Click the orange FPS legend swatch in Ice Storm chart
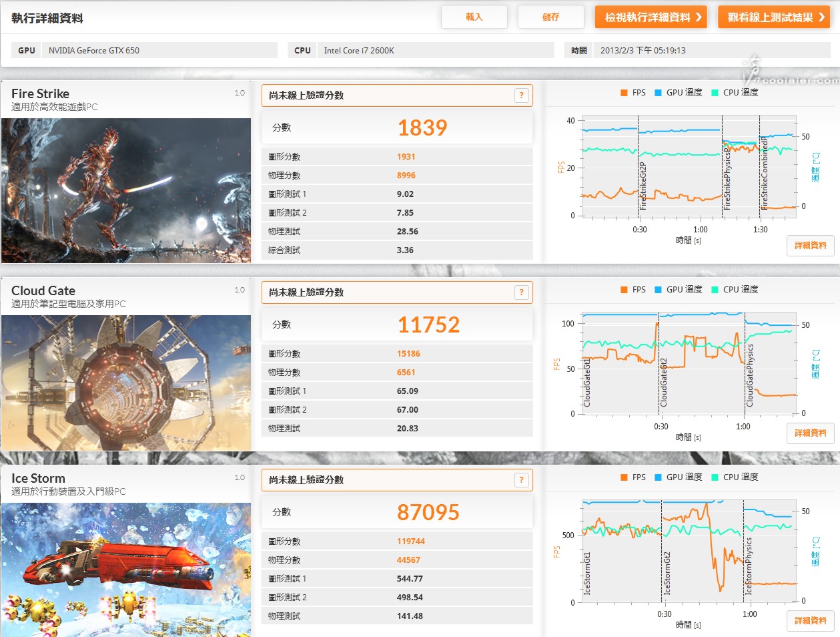 tap(624, 477)
